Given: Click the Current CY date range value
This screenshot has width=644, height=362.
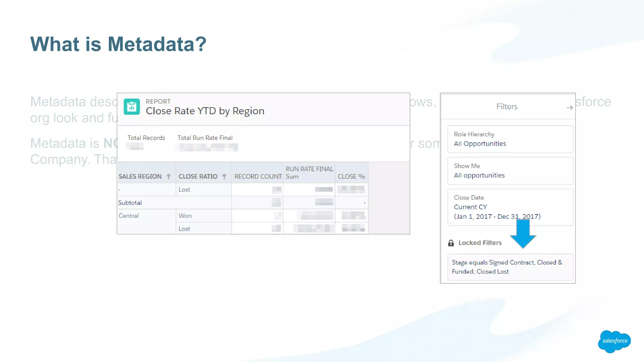Looking at the screenshot, I should click(497, 212).
